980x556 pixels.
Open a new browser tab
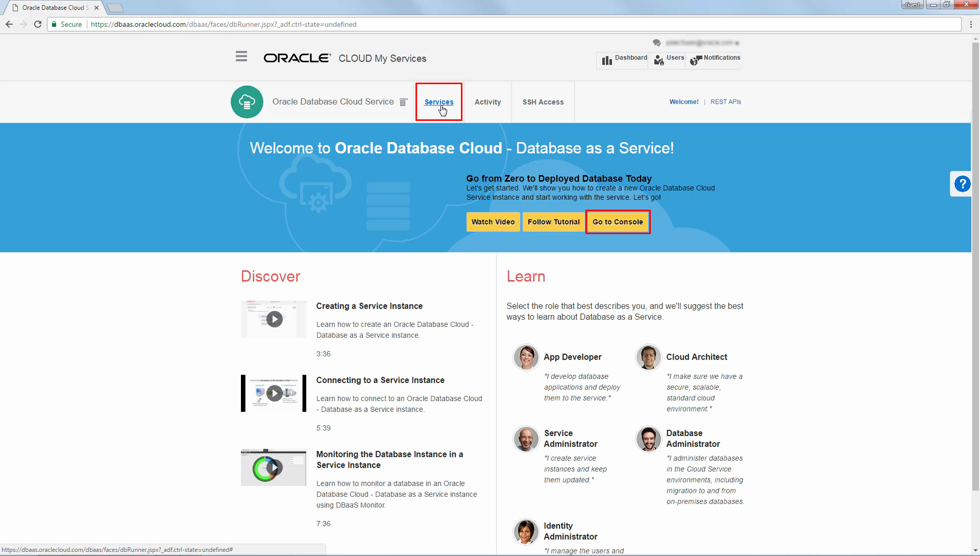[115, 8]
